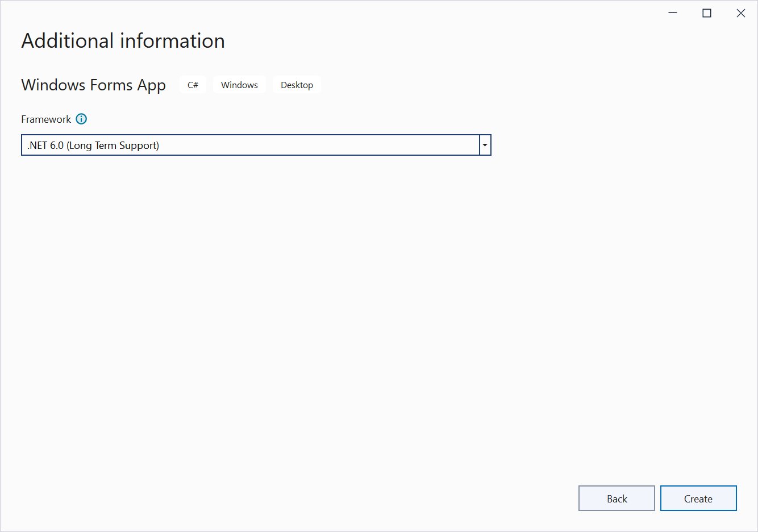Select the C# language tag
758x532 pixels.
click(x=193, y=85)
